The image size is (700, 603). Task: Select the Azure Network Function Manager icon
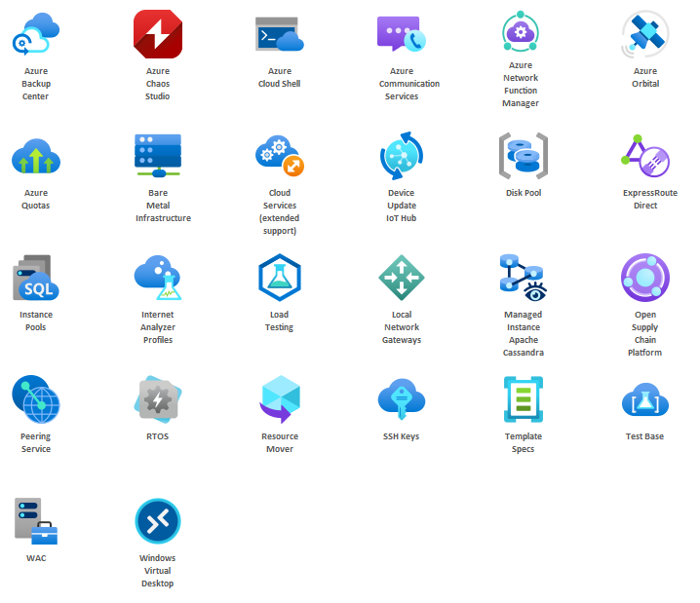pos(521,31)
